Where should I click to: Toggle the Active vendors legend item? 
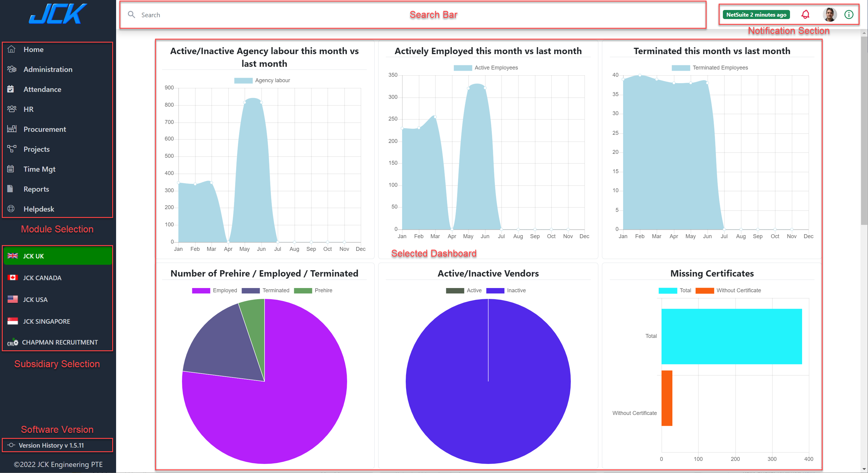click(464, 290)
